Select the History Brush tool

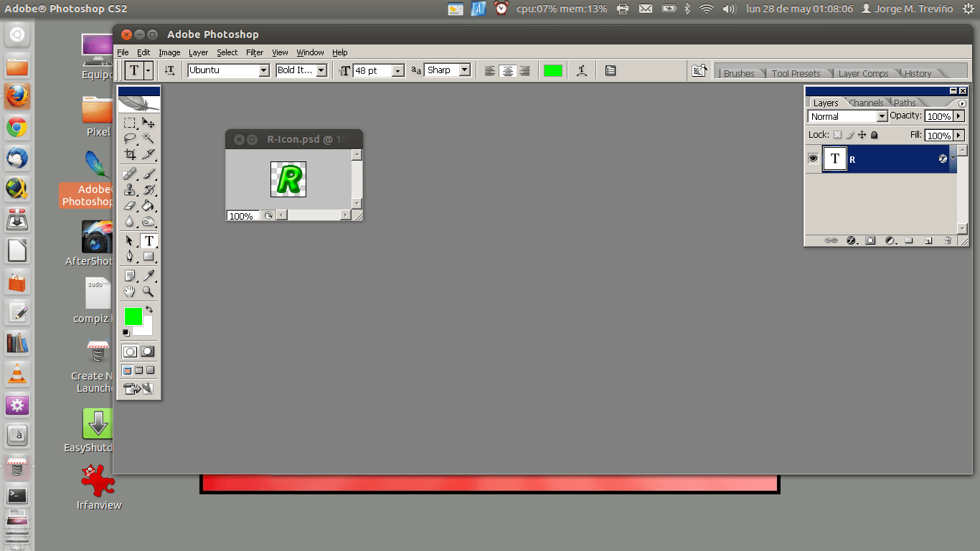coord(149,190)
